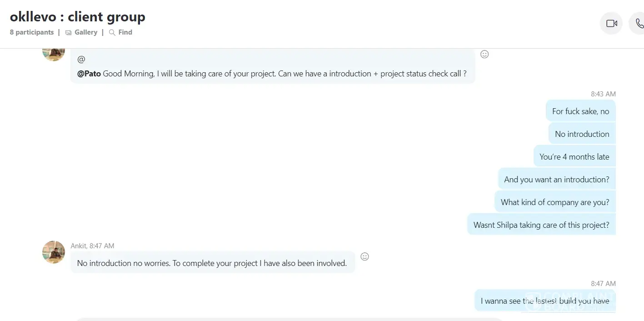Select the 'Wasnt Shilpa taking care' message

tap(541, 225)
